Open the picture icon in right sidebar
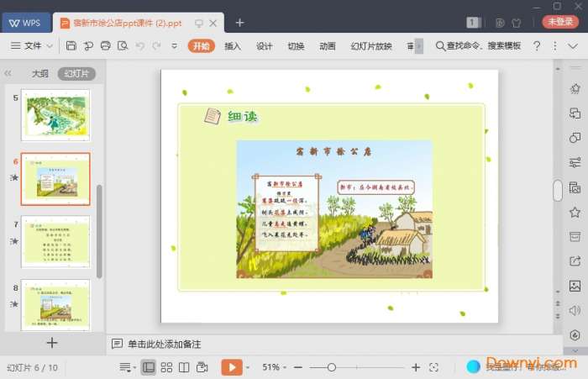The height and width of the screenshot is (379, 588). tap(575, 286)
